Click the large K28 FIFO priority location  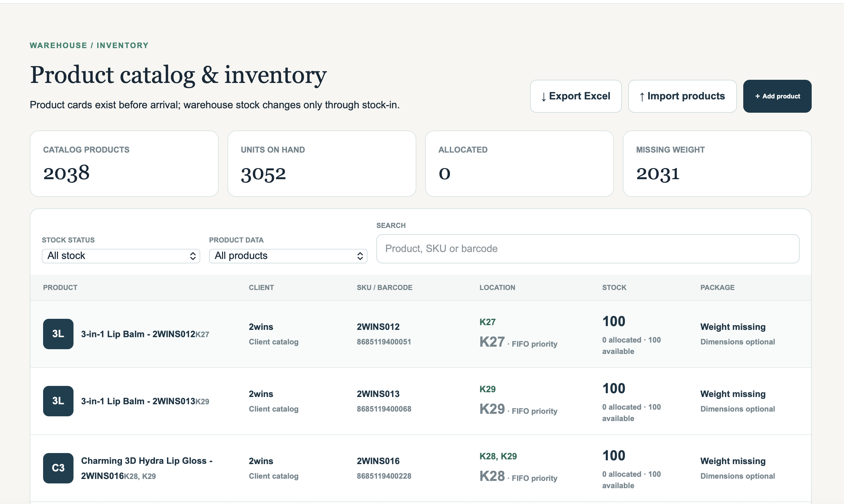point(492,476)
